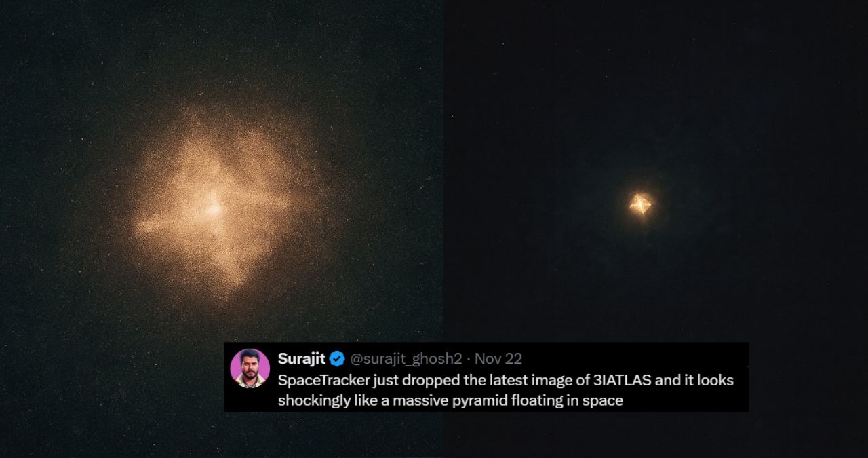Select the second line of the tweet text
The width and height of the screenshot is (868, 458).
(x=450, y=400)
